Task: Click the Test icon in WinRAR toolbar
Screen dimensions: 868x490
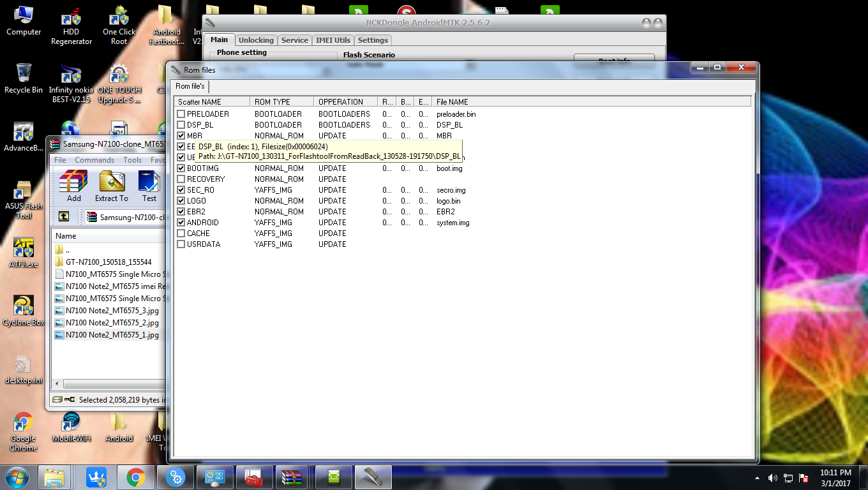Action: tap(149, 186)
